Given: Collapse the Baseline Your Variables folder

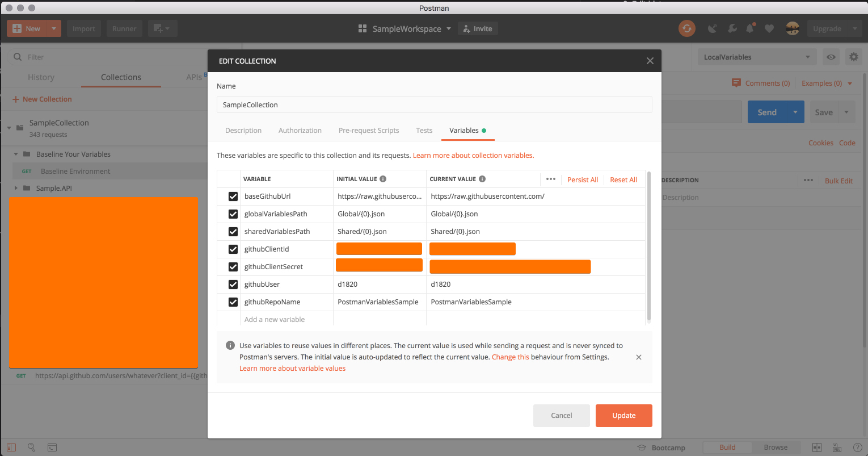Looking at the screenshot, I should pyautogui.click(x=16, y=154).
